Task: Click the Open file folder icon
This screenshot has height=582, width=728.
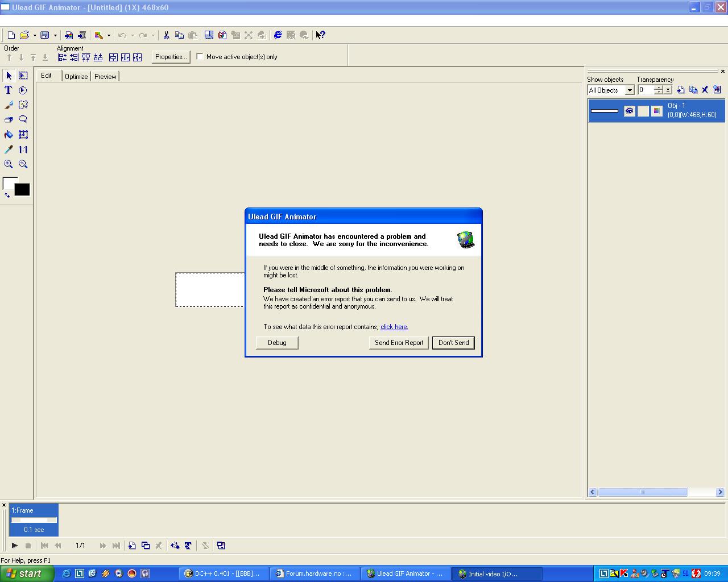Action: point(24,35)
